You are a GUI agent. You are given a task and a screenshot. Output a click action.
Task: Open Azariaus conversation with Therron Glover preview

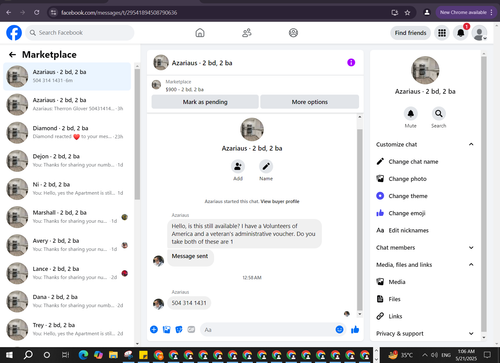67,104
